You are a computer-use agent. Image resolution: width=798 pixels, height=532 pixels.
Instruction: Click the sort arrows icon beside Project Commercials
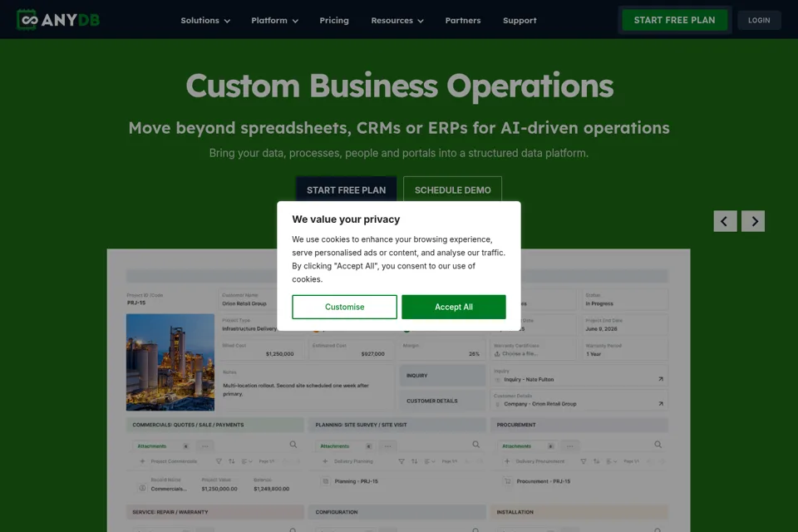[x=232, y=461]
